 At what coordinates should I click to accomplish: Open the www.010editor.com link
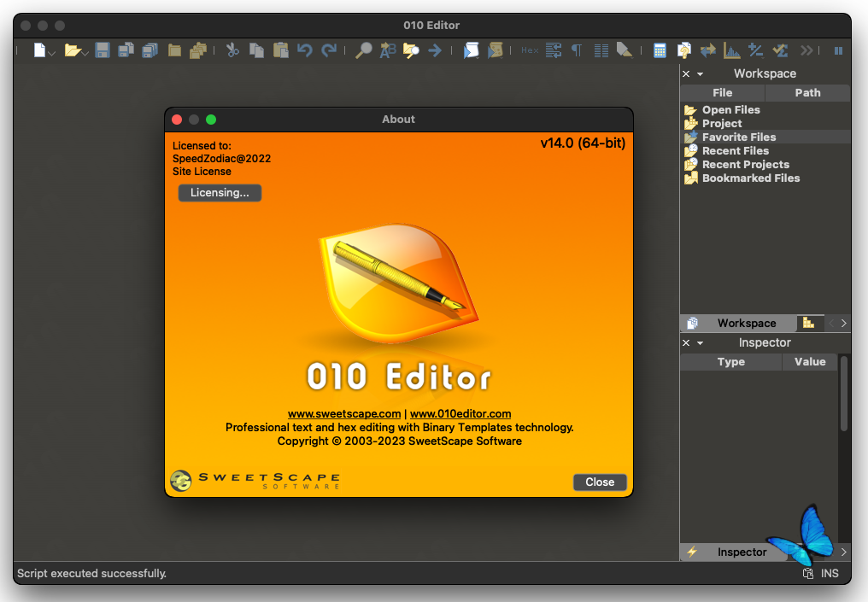click(460, 414)
